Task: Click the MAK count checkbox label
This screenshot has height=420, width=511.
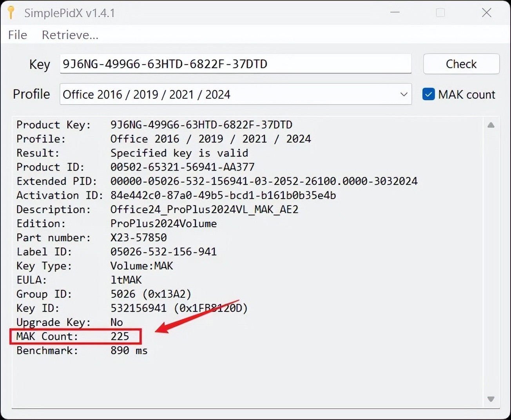Action: pos(466,94)
